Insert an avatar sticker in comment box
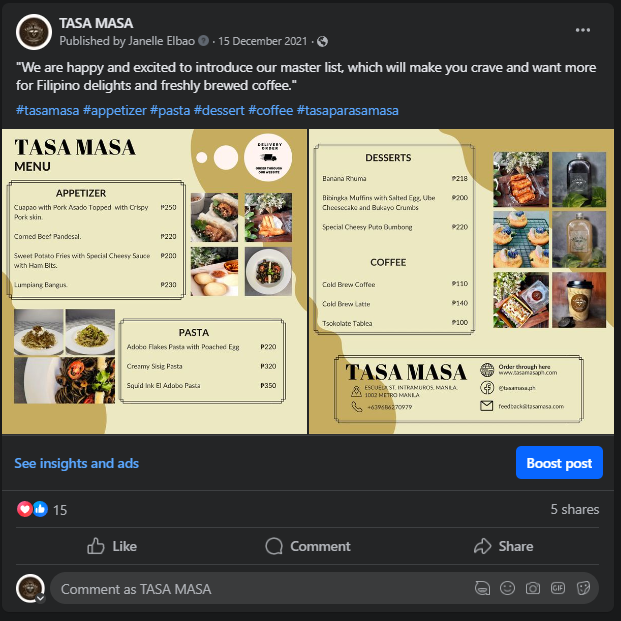This screenshot has width=621, height=621. click(482, 588)
